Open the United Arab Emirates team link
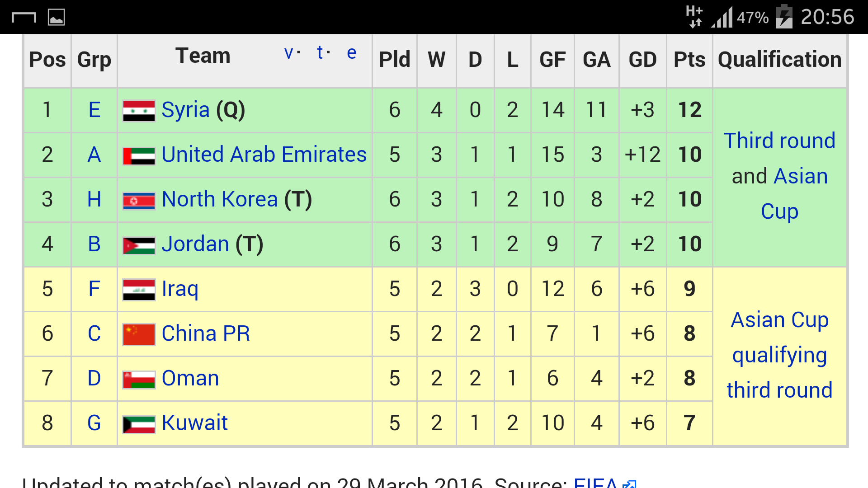The width and height of the screenshot is (868, 488). point(264,155)
